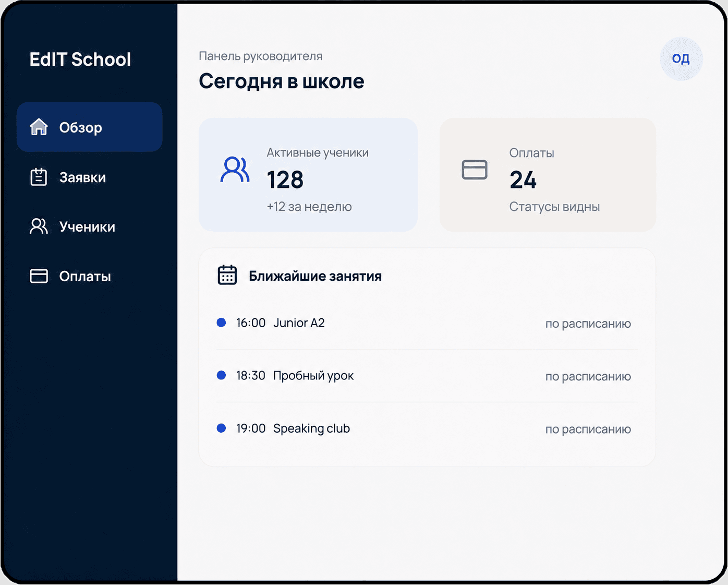Open the ОД profile avatar
Image resolution: width=728 pixels, height=585 pixels.
point(681,58)
